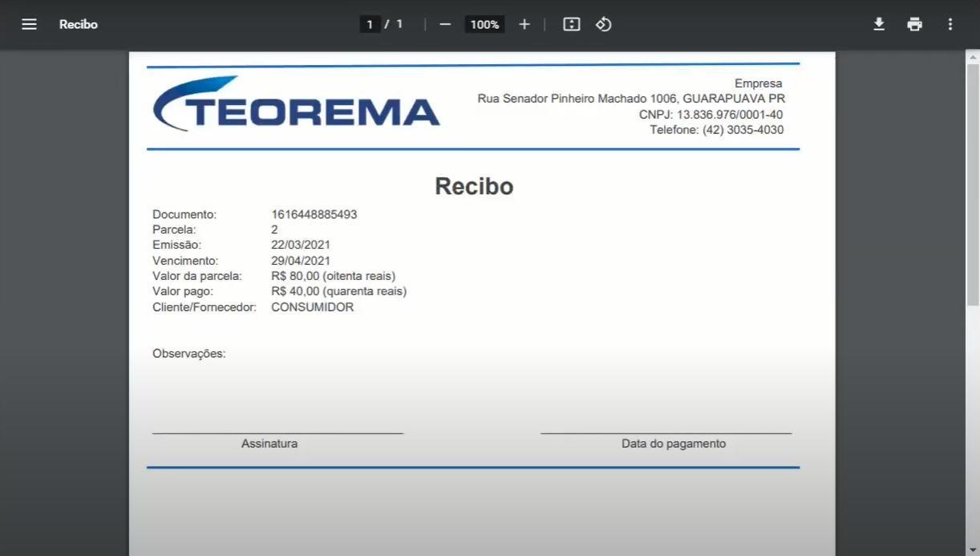Click the Valor pago label
The image size is (980, 556).
pos(183,291)
